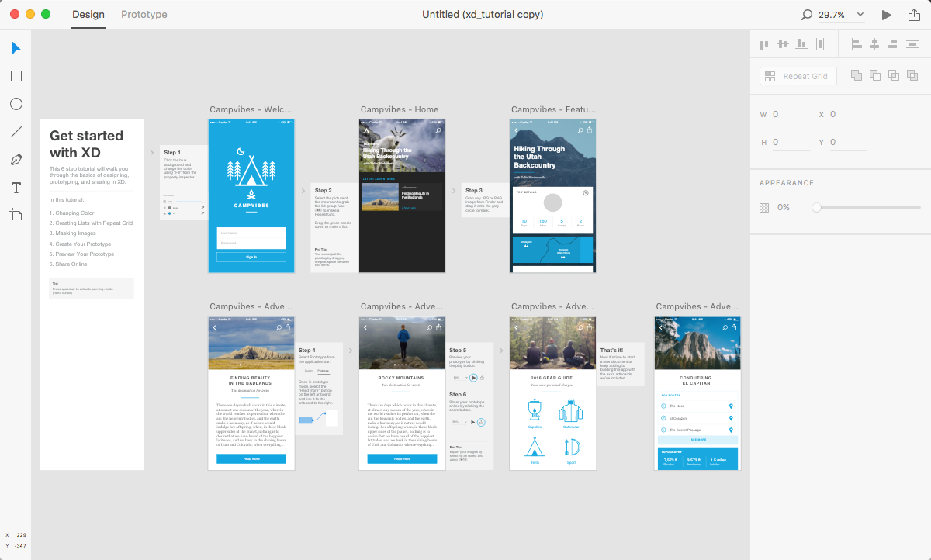Select the Ellipse tool

pos(16,104)
